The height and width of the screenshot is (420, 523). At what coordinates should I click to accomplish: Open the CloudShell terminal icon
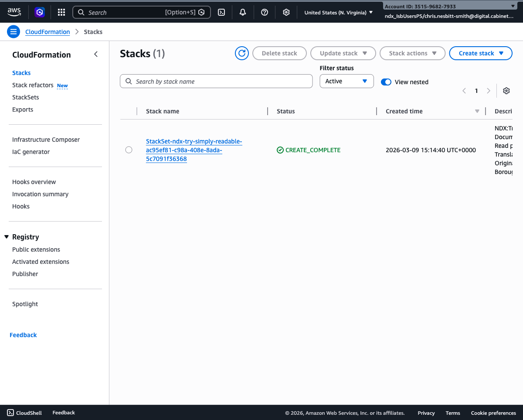click(x=10, y=413)
